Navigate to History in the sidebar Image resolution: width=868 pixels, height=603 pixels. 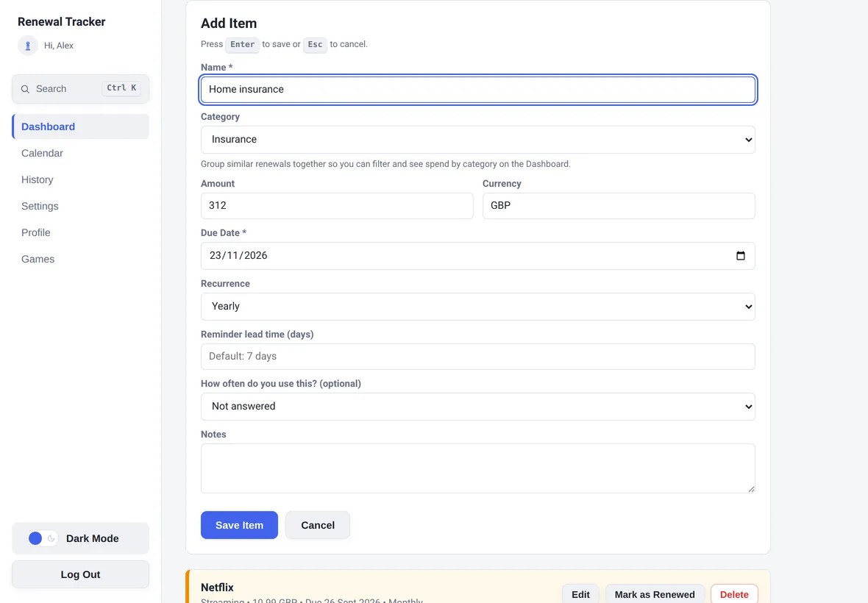[80, 179]
